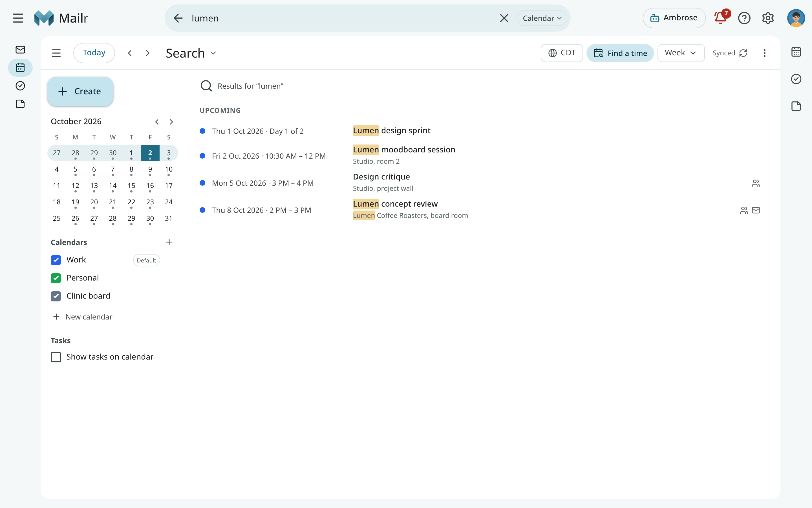
Task: Add a calendar with plus next to Calendars
Action: click(x=169, y=242)
